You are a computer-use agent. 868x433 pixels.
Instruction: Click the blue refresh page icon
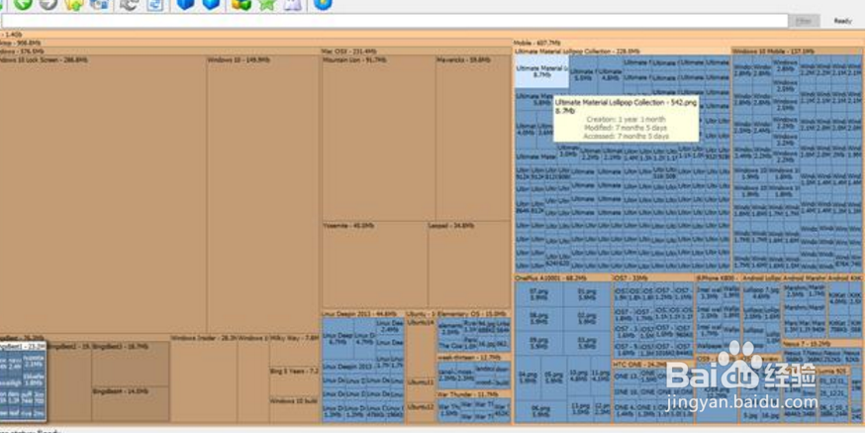pos(155,4)
